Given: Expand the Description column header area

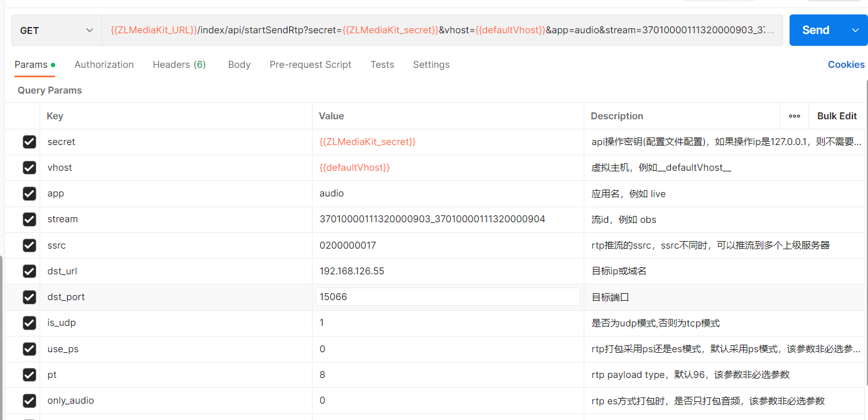Looking at the screenshot, I should click(616, 116).
